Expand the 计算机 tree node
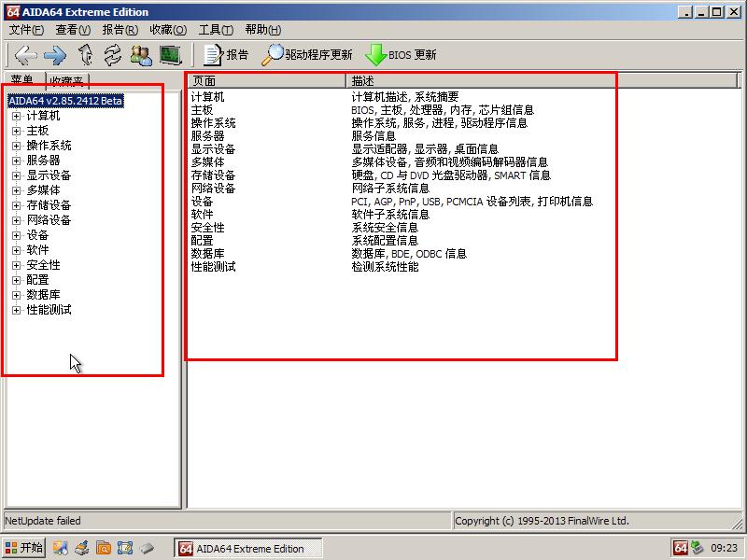The height and width of the screenshot is (560, 747). point(16,116)
